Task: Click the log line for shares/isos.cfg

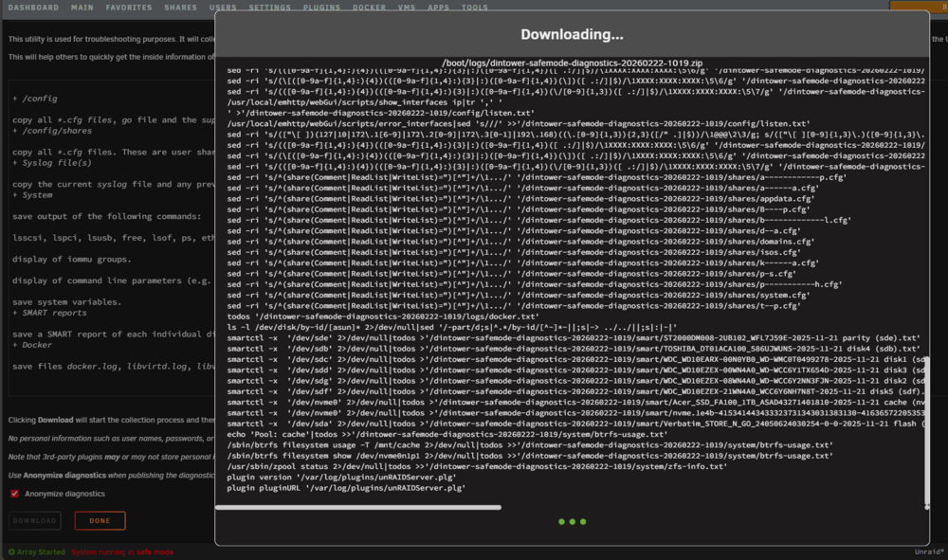Action: tap(513, 252)
